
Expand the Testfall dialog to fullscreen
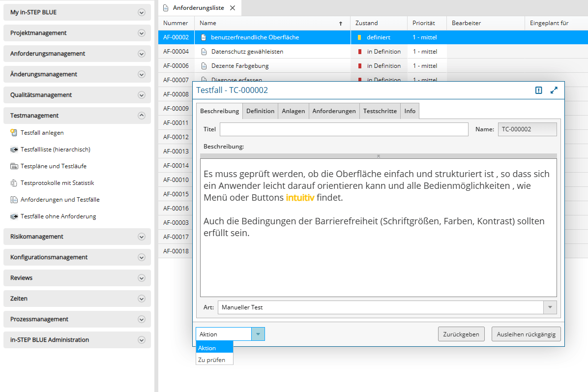pyautogui.click(x=554, y=90)
